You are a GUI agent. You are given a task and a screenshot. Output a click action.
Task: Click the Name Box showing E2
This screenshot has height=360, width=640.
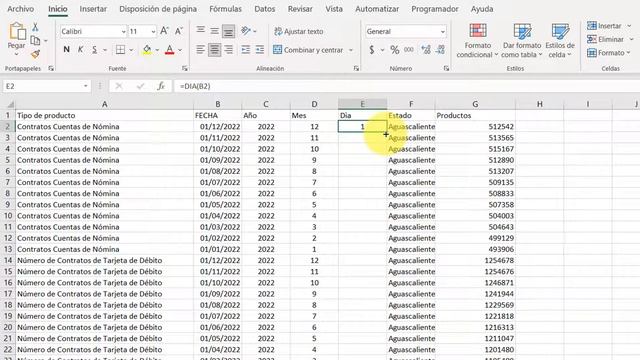(46, 86)
